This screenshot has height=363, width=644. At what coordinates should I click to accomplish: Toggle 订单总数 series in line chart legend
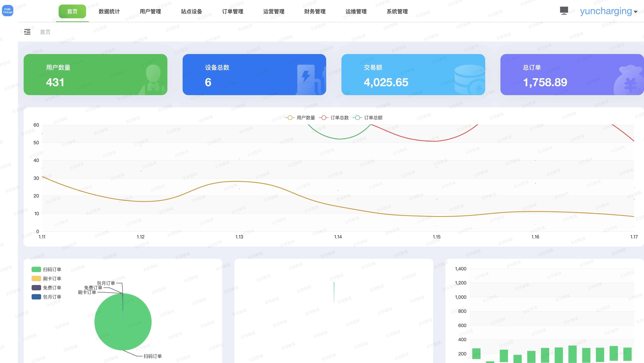pyautogui.click(x=334, y=118)
